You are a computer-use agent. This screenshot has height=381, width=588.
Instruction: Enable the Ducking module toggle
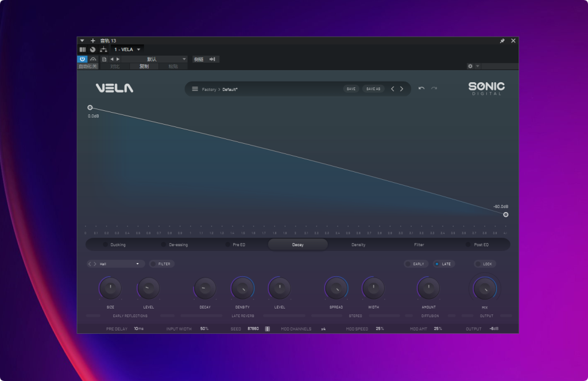tap(106, 245)
